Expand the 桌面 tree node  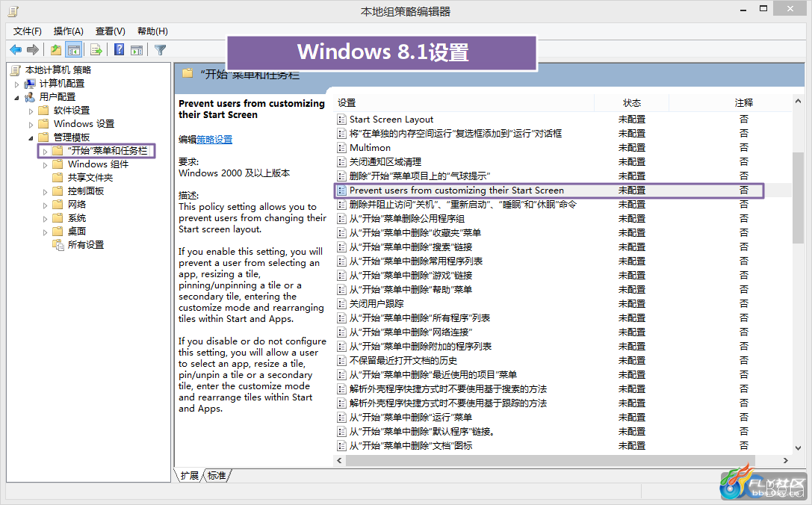pyautogui.click(x=45, y=232)
